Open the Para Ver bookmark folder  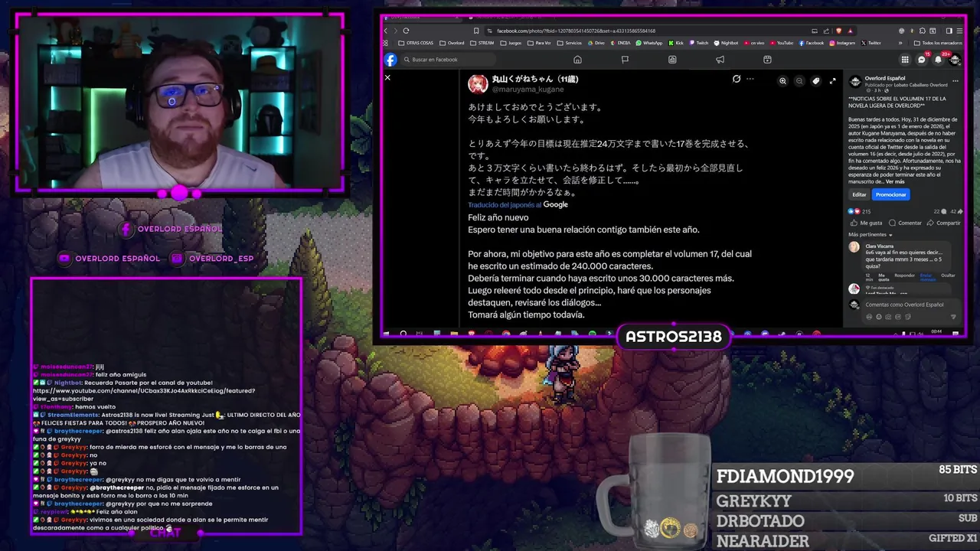click(x=539, y=43)
